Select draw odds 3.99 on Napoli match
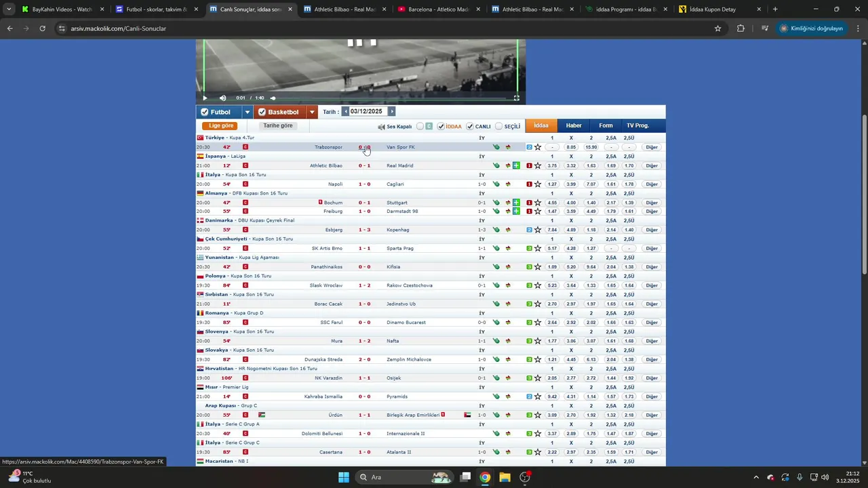Viewport: 868px width, 488px height. tap(571, 184)
